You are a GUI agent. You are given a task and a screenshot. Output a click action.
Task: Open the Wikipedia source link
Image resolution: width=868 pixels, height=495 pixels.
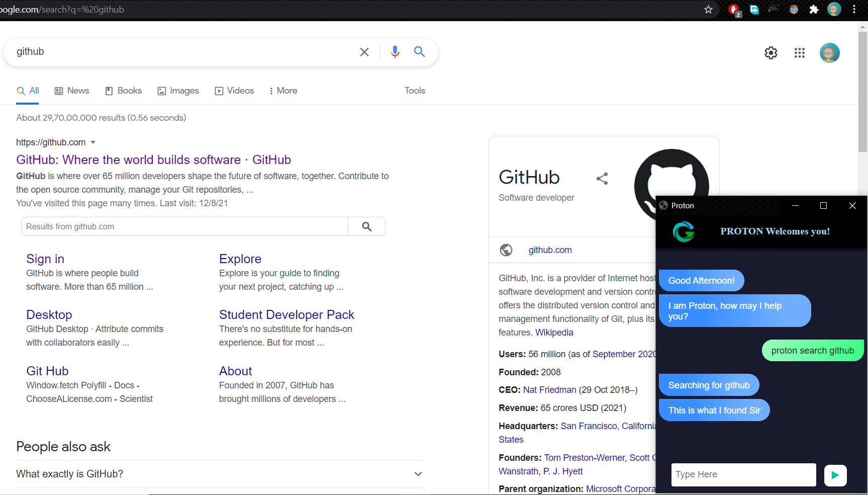[x=554, y=333]
